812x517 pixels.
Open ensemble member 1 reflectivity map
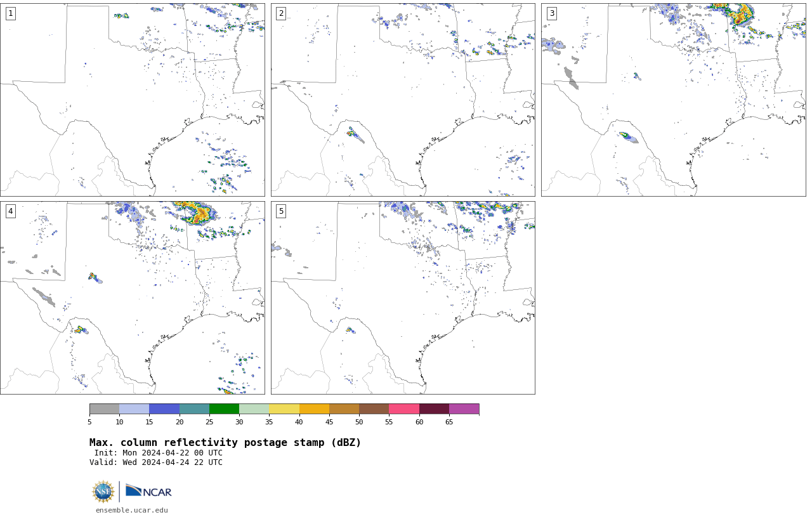tap(132, 100)
